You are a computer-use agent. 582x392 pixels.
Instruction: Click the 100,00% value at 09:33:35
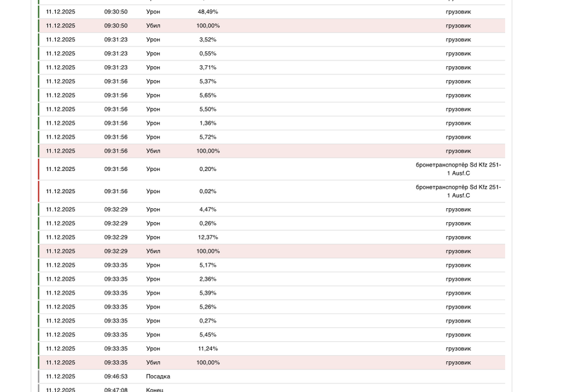coord(208,363)
